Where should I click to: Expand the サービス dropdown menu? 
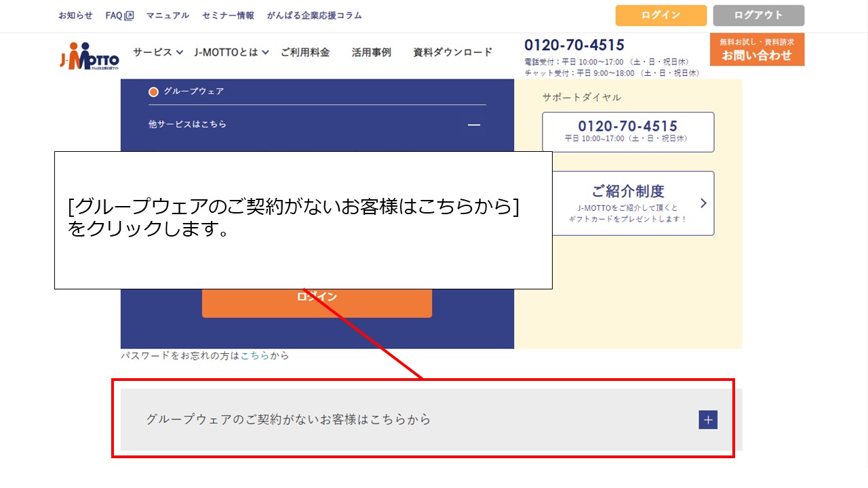pyautogui.click(x=158, y=52)
